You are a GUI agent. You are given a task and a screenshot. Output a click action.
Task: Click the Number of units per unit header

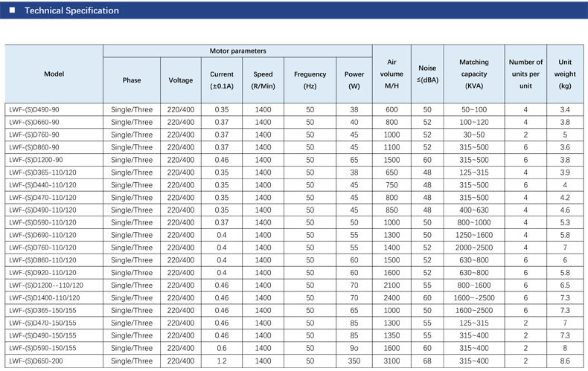click(x=525, y=74)
